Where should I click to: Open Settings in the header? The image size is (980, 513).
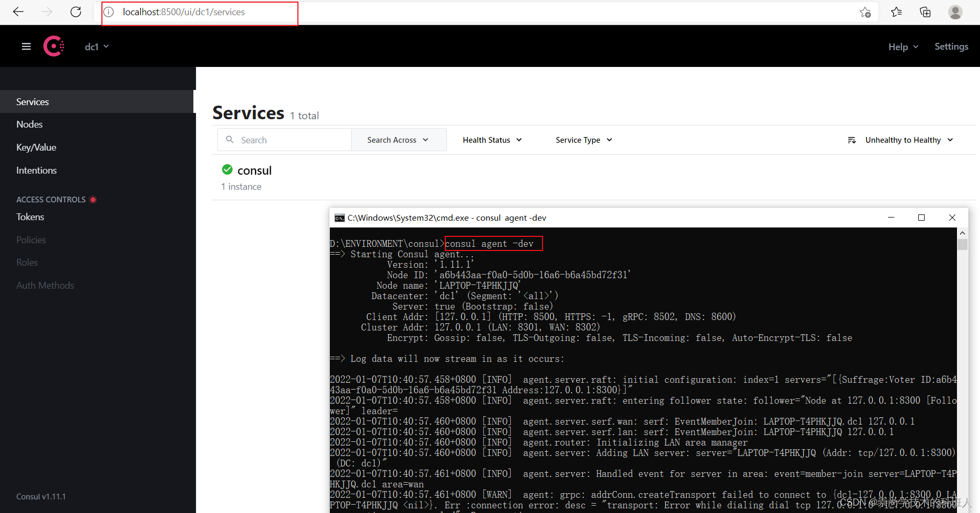point(951,47)
